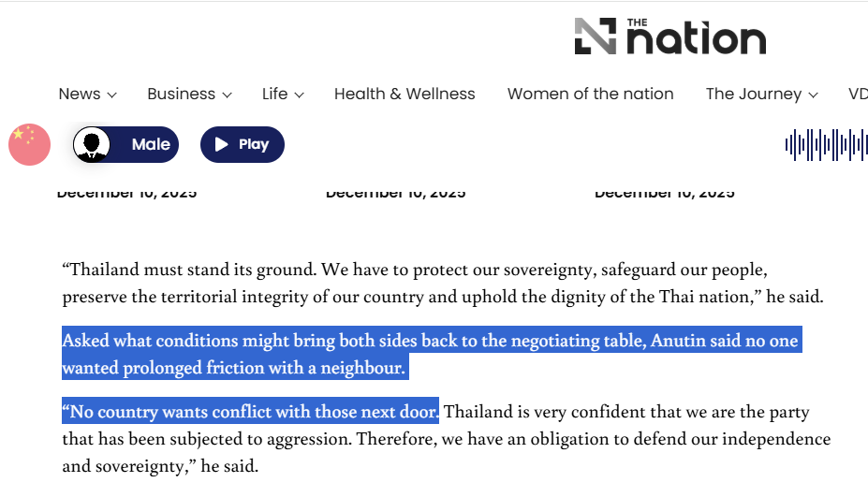
Task: Toggle the Male voice switch
Action: pos(126,144)
